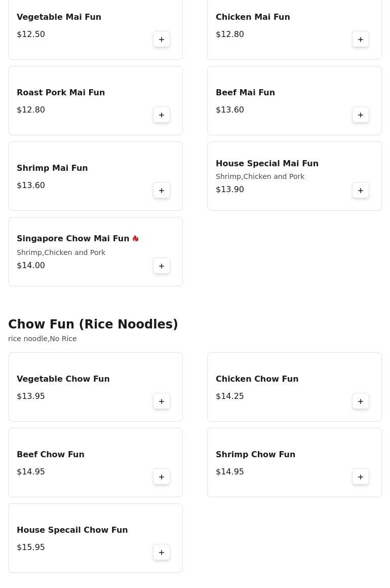Screen dimensions: 390x588
Task: Click the spicy flame icon beside Singapore Chow Mai Fun
Action: tap(136, 239)
